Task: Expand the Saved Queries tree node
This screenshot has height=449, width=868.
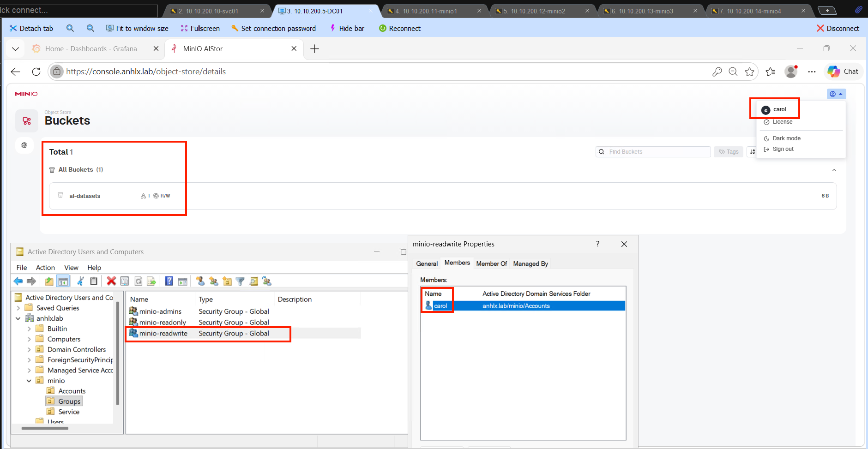Action: (18, 308)
